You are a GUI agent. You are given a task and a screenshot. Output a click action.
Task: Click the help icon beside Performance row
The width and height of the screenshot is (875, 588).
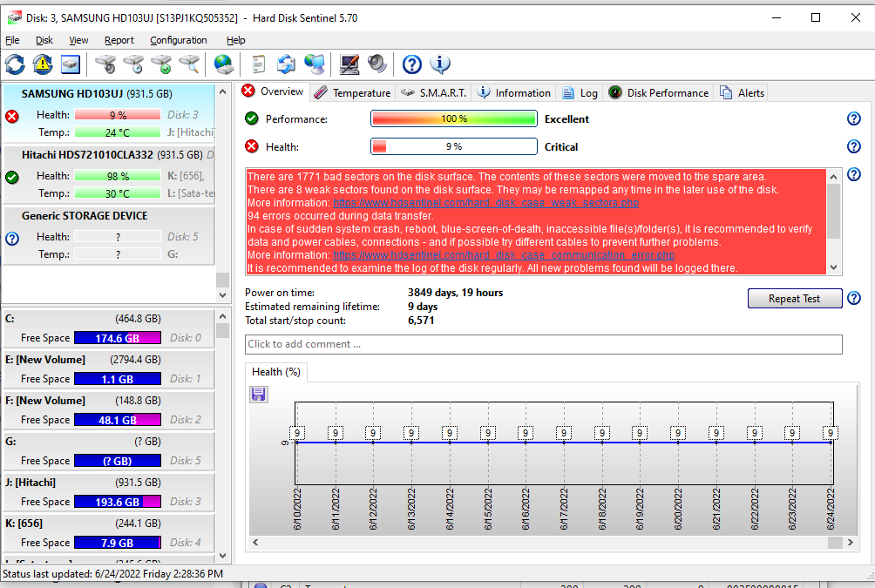point(854,118)
